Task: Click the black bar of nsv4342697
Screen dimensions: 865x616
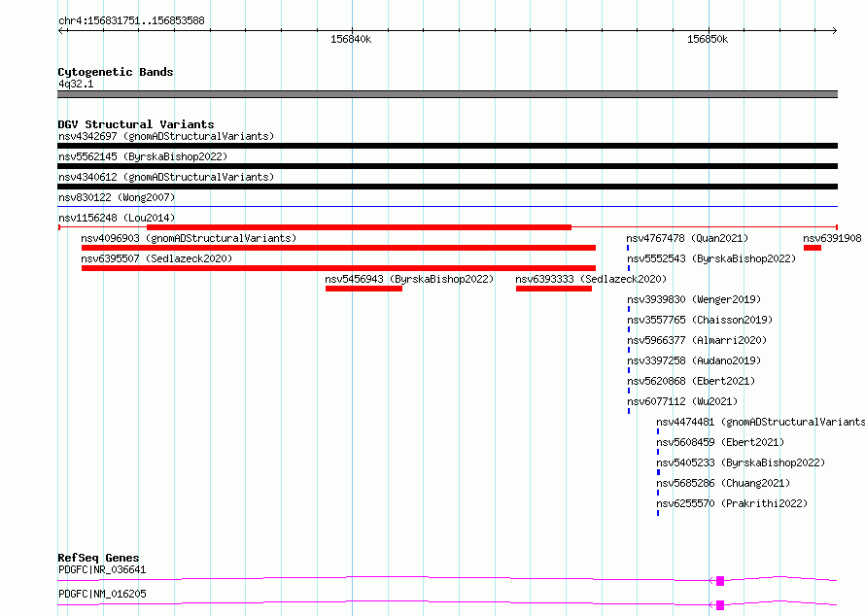Action: (x=447, y=146)
